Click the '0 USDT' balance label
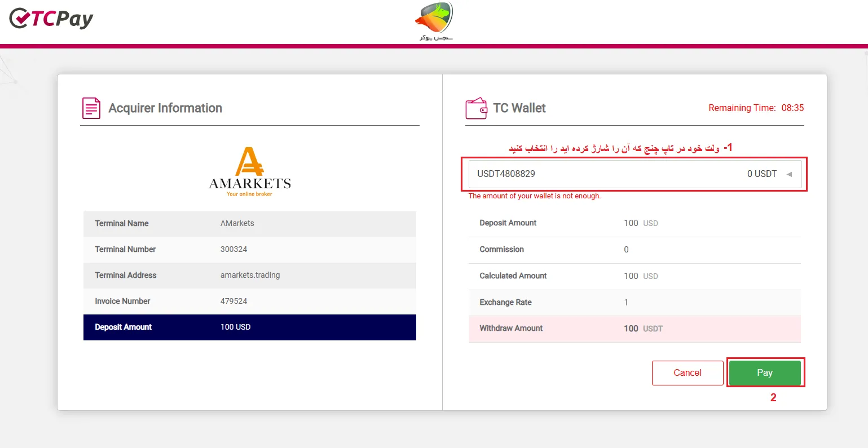This screenshot has width=868, height=448. [x=761, y=174]
